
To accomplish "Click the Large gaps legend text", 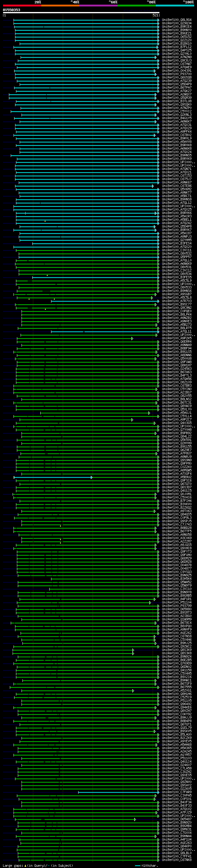I will click(38, 865).
